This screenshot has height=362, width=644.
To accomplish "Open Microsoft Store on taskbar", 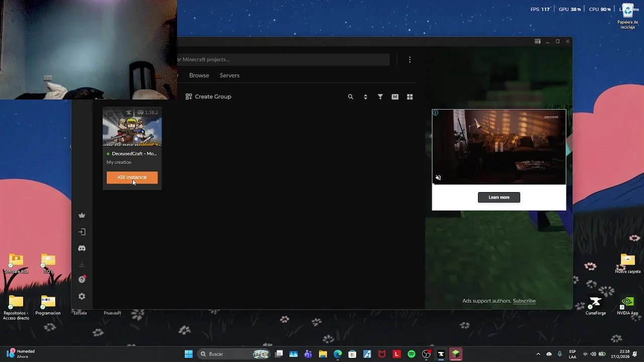I will 353,354.
